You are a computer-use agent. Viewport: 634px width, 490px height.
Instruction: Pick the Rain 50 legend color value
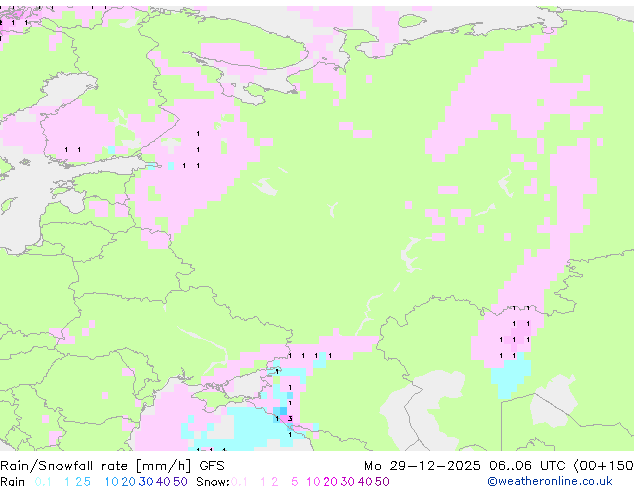[180, 482]
